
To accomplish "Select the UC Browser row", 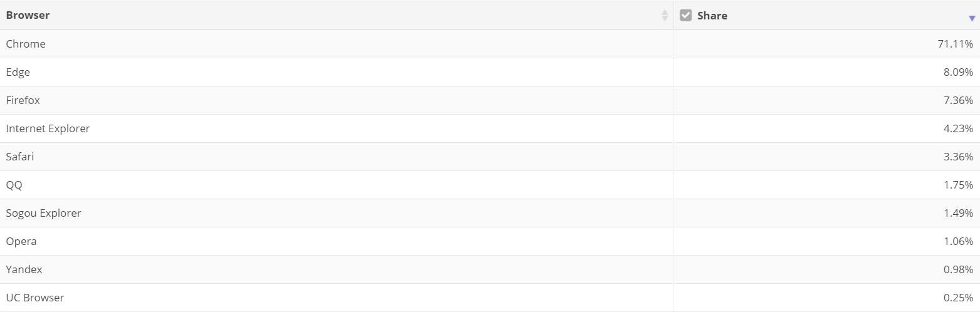I will [490, 298].
